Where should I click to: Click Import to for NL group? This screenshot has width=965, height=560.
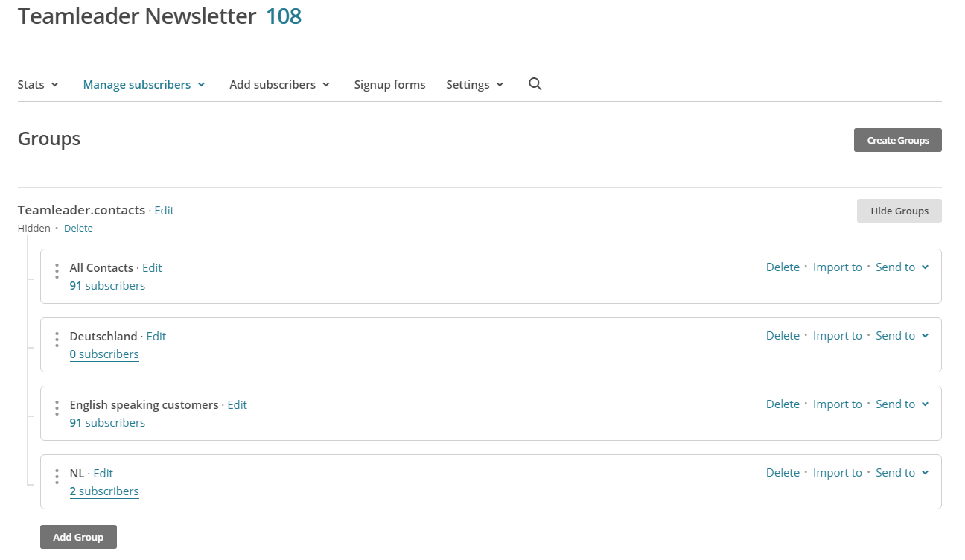click(x=837, y=473)
